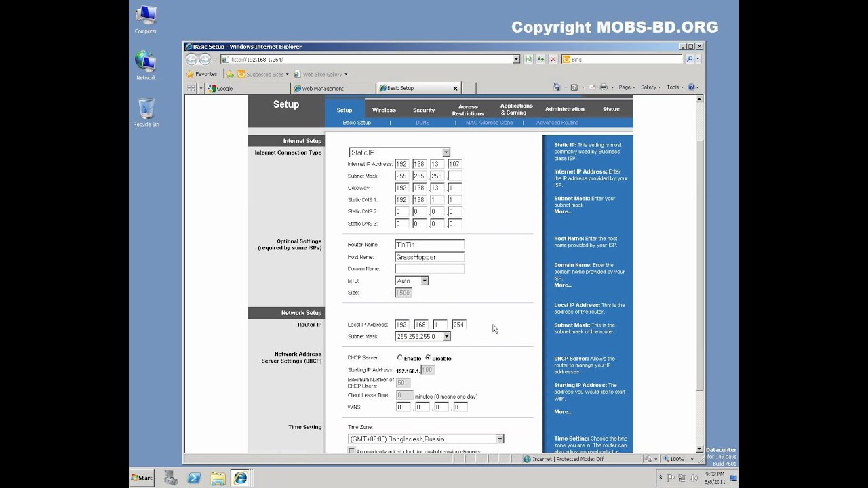Click the network tray icon
The height and width of the screenshot is (488, 868).
(682, 478)
